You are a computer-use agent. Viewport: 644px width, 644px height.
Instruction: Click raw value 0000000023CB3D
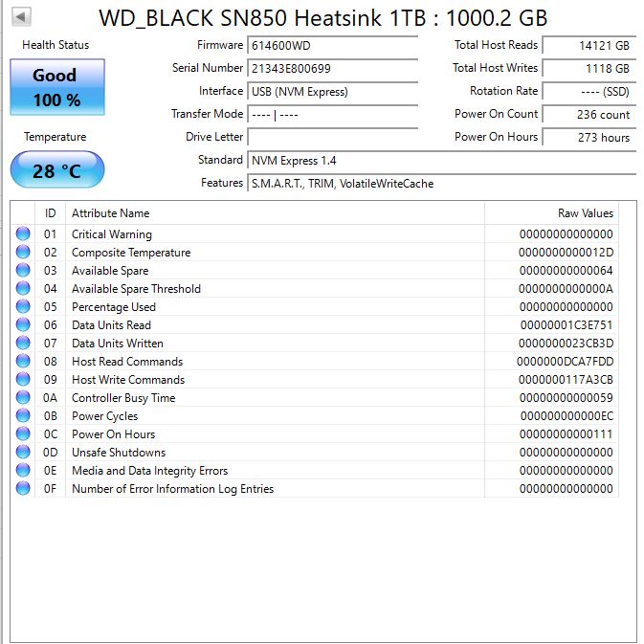566,344
